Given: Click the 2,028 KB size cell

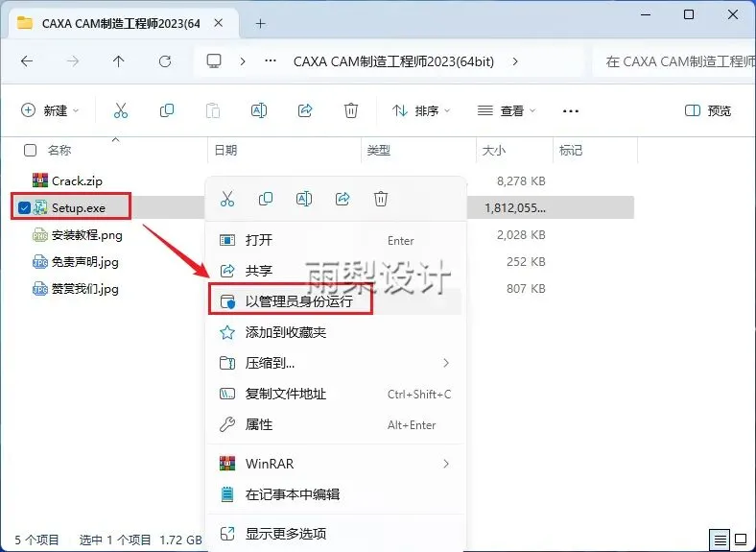Looking at the screenshot, I should (x=521, y=235).
